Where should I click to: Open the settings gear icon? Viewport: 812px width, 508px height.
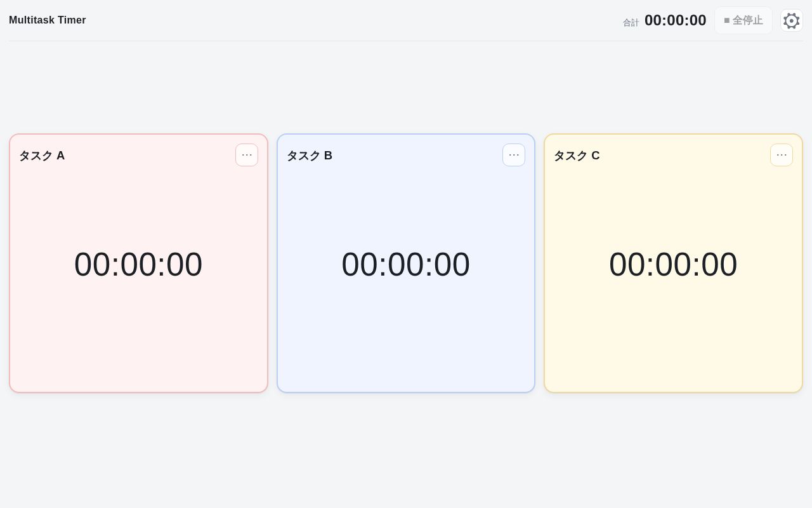(x=791, y=20)
